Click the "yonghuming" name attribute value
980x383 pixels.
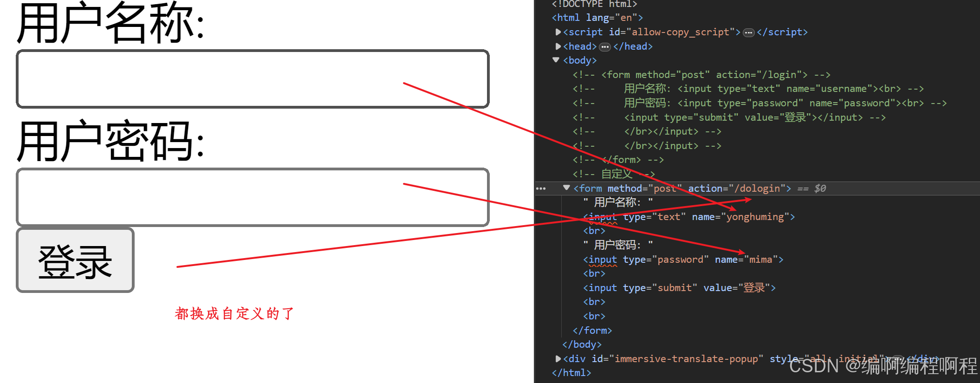click(755, 217)
